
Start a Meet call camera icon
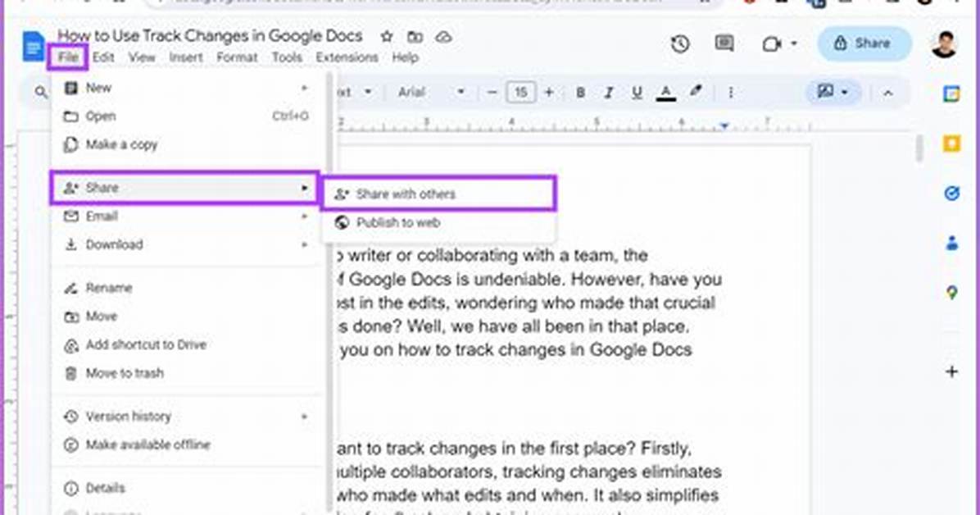772,43
